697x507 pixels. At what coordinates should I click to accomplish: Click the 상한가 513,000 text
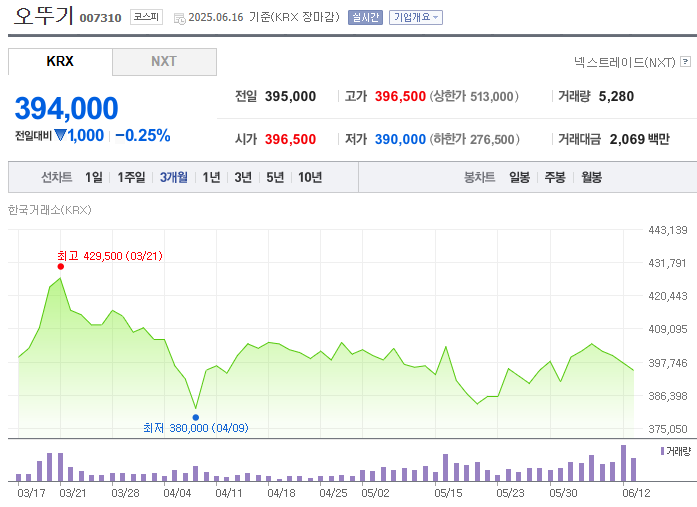click(x=474, y=96)
